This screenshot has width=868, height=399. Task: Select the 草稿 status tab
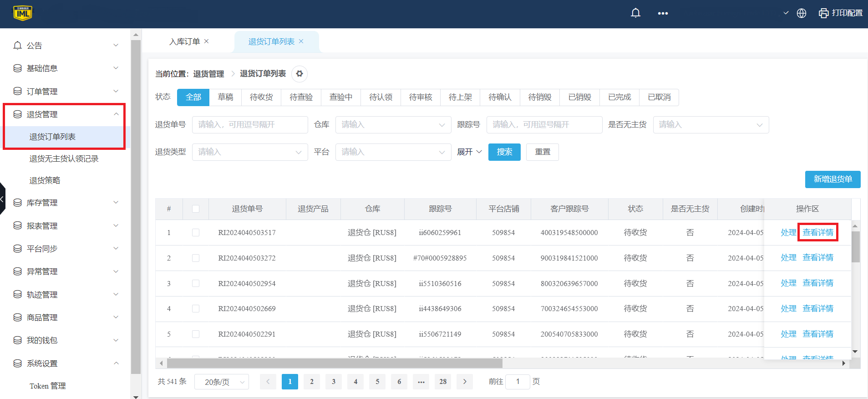coord(225,97)
